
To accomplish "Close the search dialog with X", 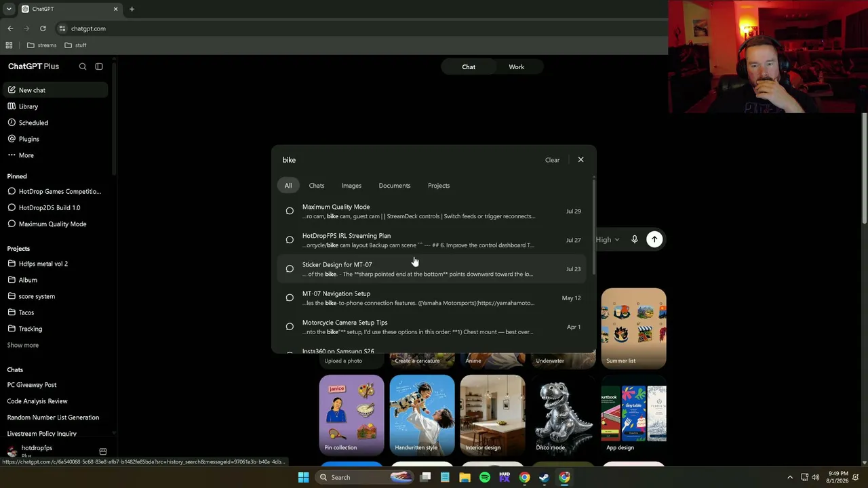I will point(580,160).
